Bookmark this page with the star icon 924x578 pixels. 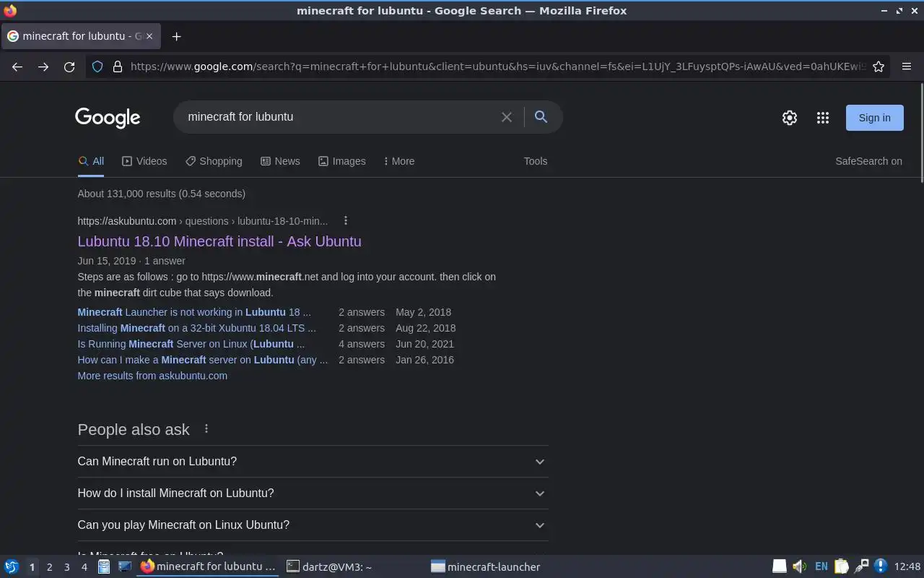879,66
